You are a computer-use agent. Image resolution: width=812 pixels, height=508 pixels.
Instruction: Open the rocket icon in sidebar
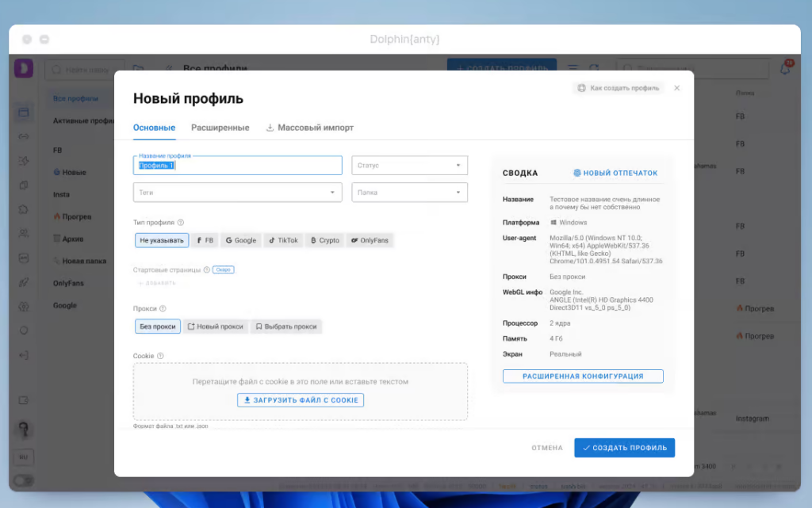tap(23, 282)
